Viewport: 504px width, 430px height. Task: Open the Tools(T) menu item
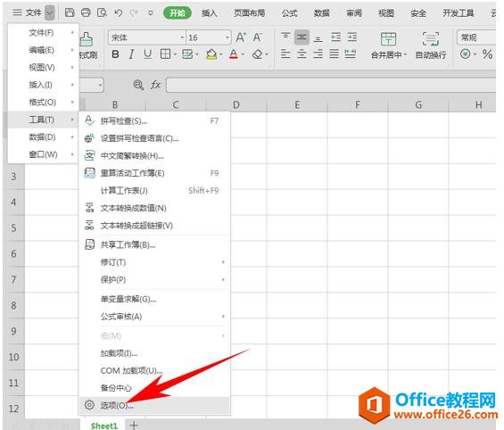43,120
